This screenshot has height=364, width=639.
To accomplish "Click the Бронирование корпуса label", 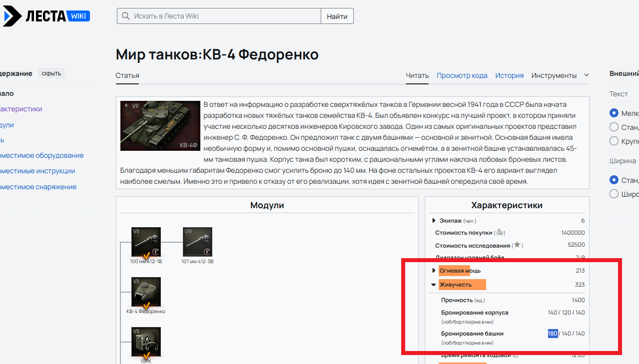I will click(475, 313).
